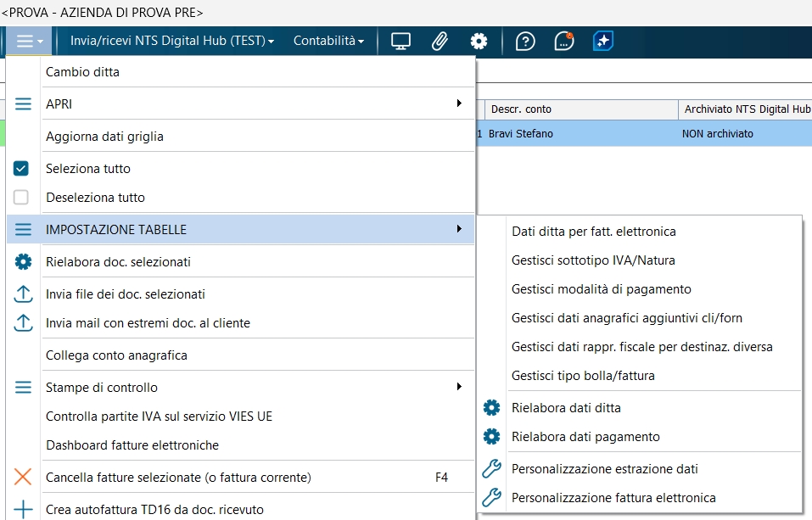Expand the APRI submenu arrow
Image resolution: width=812 pixels, height=520 pixels.
point(459,103)
